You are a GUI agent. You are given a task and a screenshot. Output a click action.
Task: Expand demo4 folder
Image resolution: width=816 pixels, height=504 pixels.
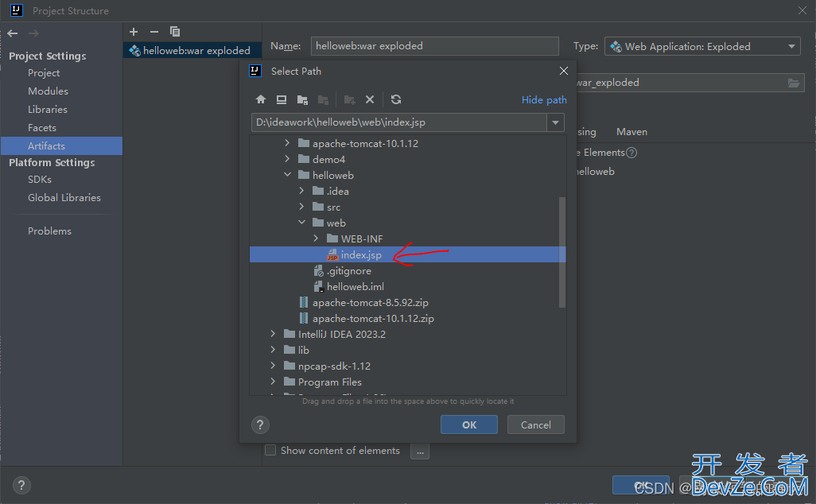pos(287,159)
